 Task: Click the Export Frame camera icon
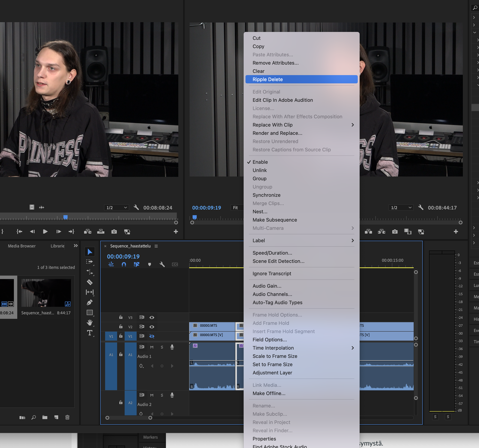tap(114, 232)
